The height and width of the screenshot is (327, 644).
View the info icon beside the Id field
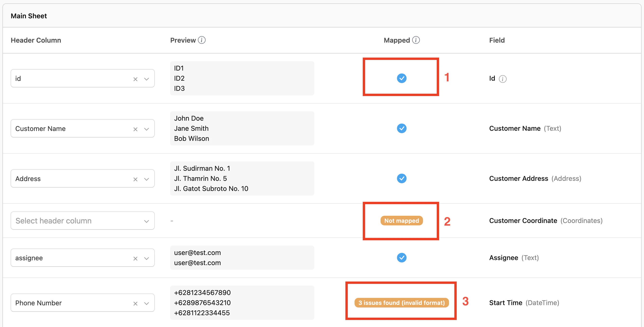point(503,79)
